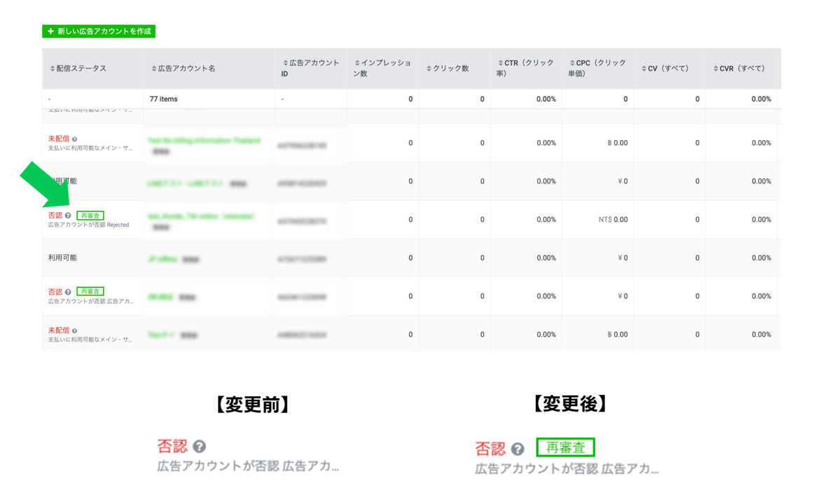Sort by the CVR（すべて） column
Viewport: 816px width, 504px height.
click(x=738, y=69)
